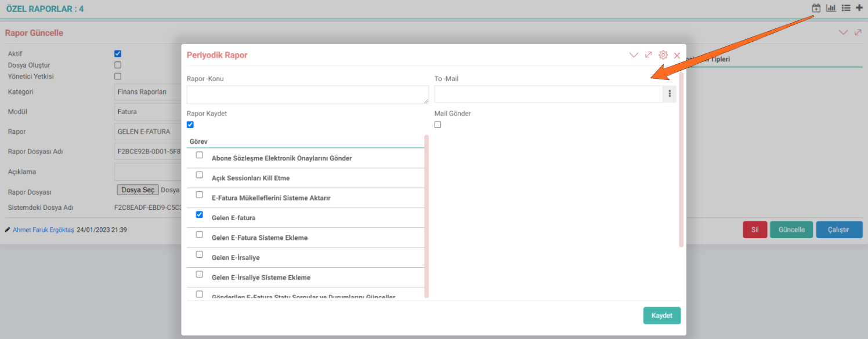This screenshot has width=868, height=339.
Task: Click the list view icon in header
Action: pos(846,8)
